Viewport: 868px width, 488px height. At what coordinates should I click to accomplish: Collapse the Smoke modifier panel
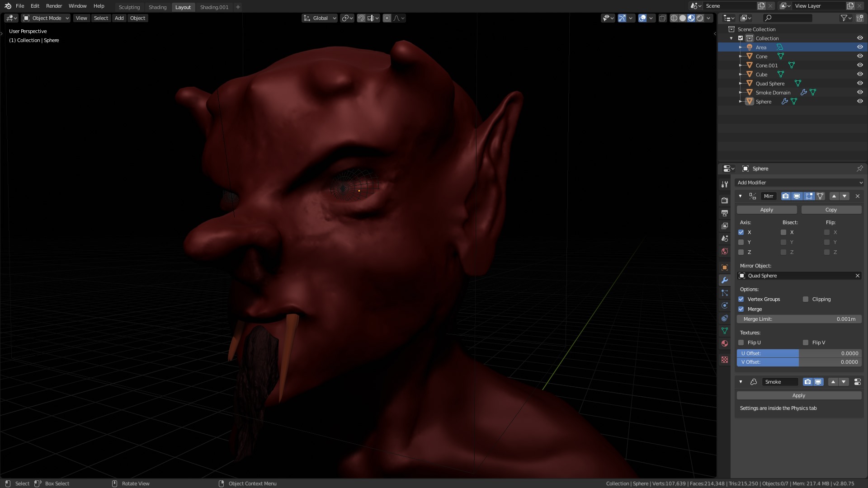point(741,382)
